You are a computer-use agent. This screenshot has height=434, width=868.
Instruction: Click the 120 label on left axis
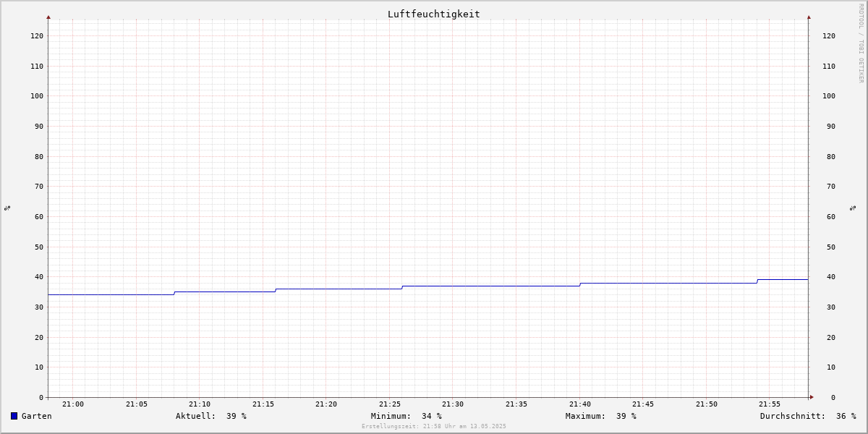[x=37, y=35]
